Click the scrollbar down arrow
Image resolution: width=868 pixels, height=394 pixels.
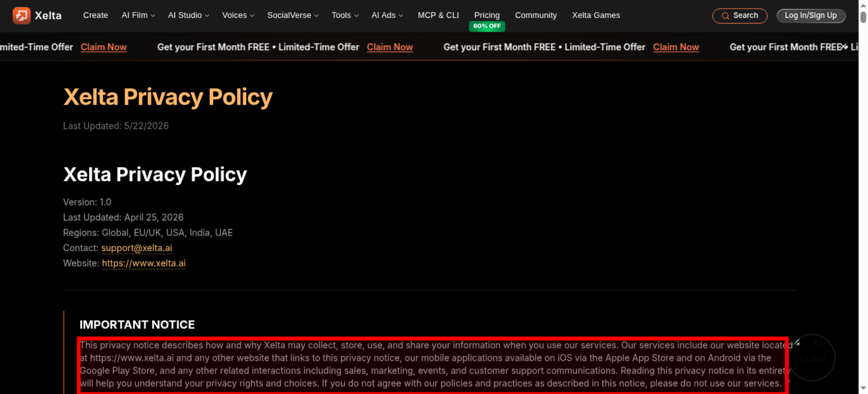863,388
